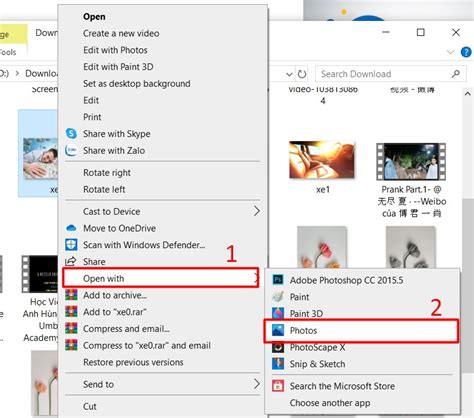Image resolution: width=474 pixels, height=418 pixels.
Task: Click the OneDrive cloud icon
Action: (71, 228)
